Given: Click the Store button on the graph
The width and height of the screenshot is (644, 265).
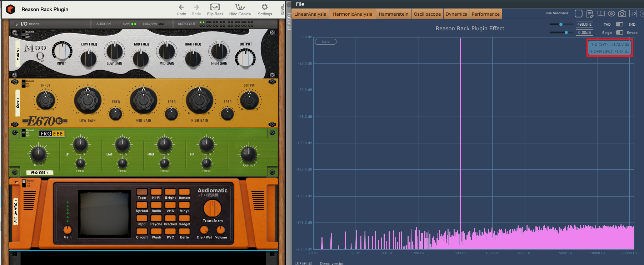Looking at the screenshot, I should (x=326, y=42).
